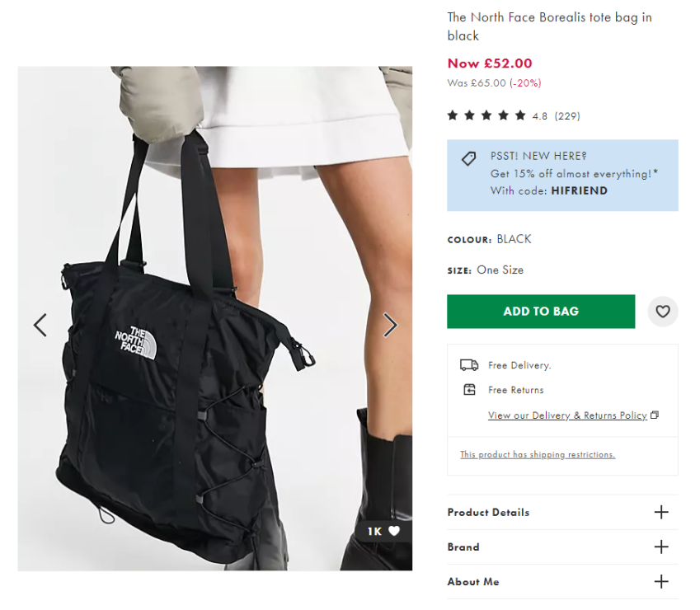The width and height of the screenshot is (700, 610).
Task: Open the Delivery & Returns Policy link
Action: point(567,415)
